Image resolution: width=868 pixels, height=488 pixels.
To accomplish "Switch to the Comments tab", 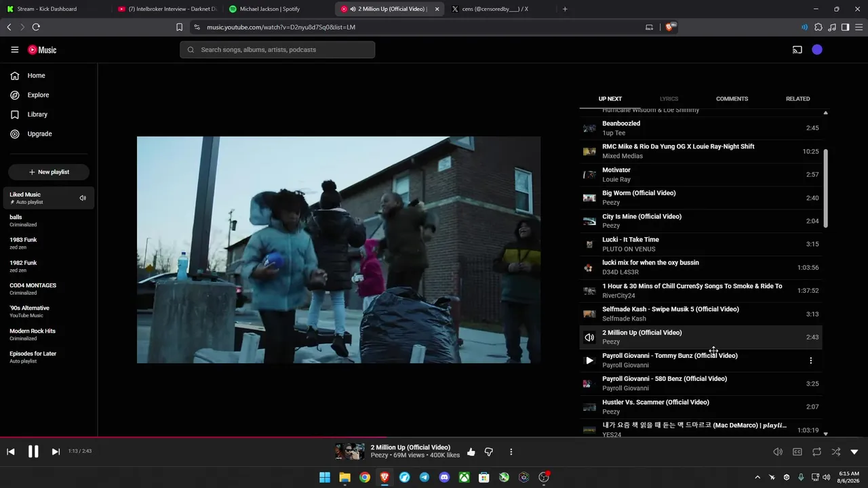I will pos(732,99).
